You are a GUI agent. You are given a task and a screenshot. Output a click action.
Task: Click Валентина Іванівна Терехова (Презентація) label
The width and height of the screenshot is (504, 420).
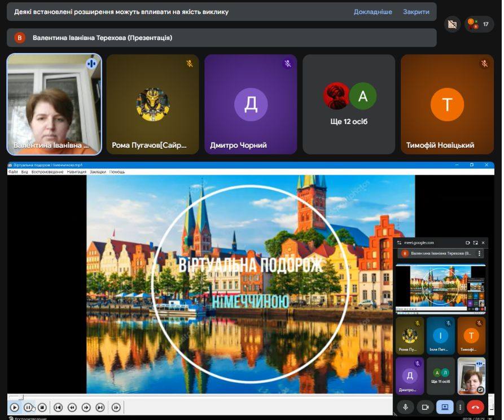[x=102, y=38]
